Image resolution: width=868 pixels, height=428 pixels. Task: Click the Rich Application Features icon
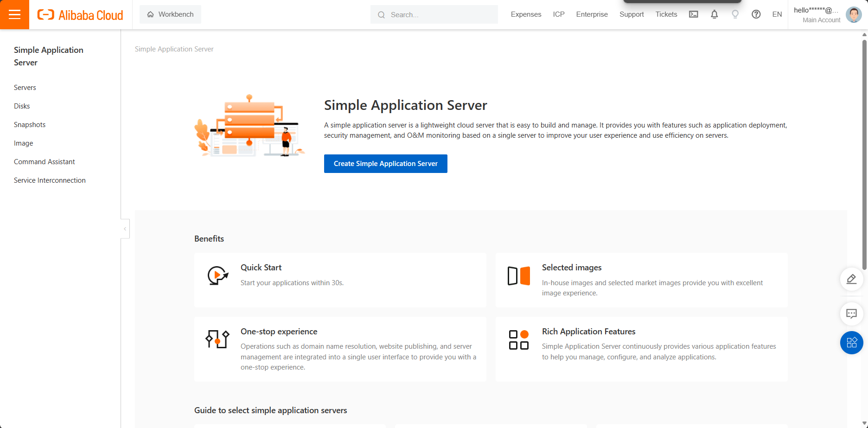pyautogui.click(x=519, y=339)
